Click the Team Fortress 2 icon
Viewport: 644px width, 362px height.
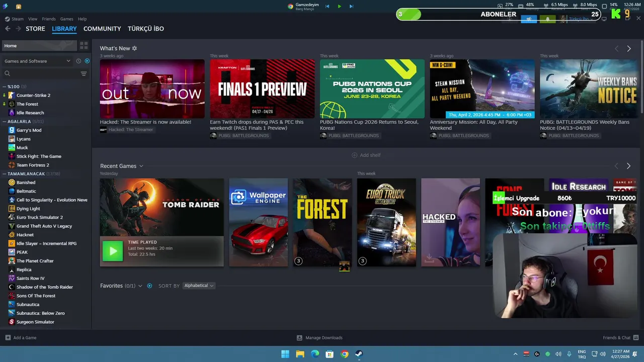pos(12,165)
